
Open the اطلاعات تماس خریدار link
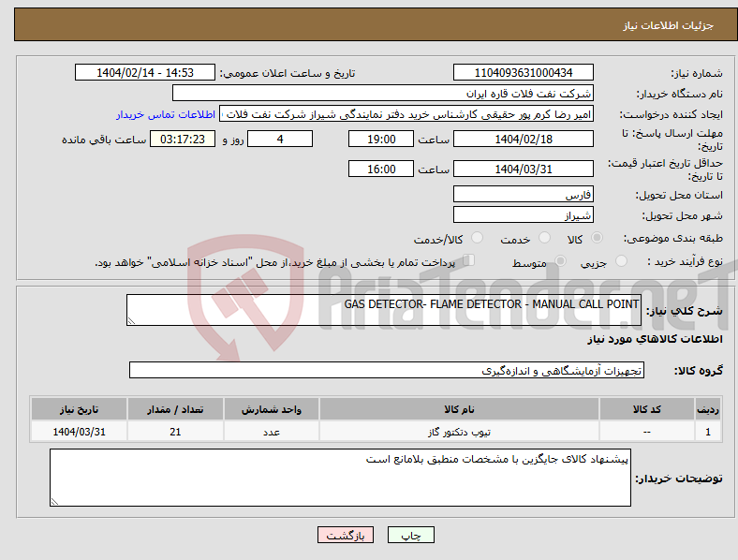tap(166, 114)
